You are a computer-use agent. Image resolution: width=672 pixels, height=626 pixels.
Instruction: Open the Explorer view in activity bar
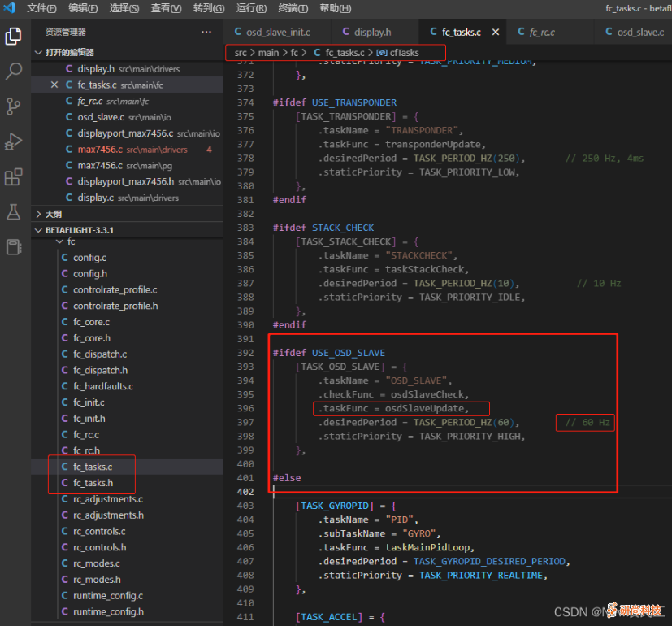point(14,37)
